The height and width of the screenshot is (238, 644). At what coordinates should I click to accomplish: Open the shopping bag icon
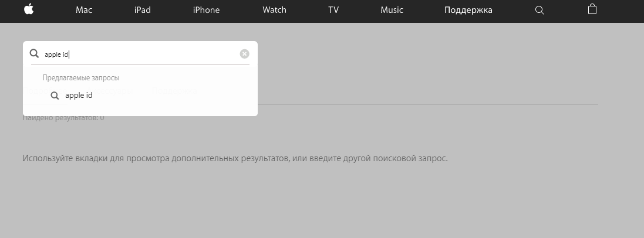(x=592, y=9)
